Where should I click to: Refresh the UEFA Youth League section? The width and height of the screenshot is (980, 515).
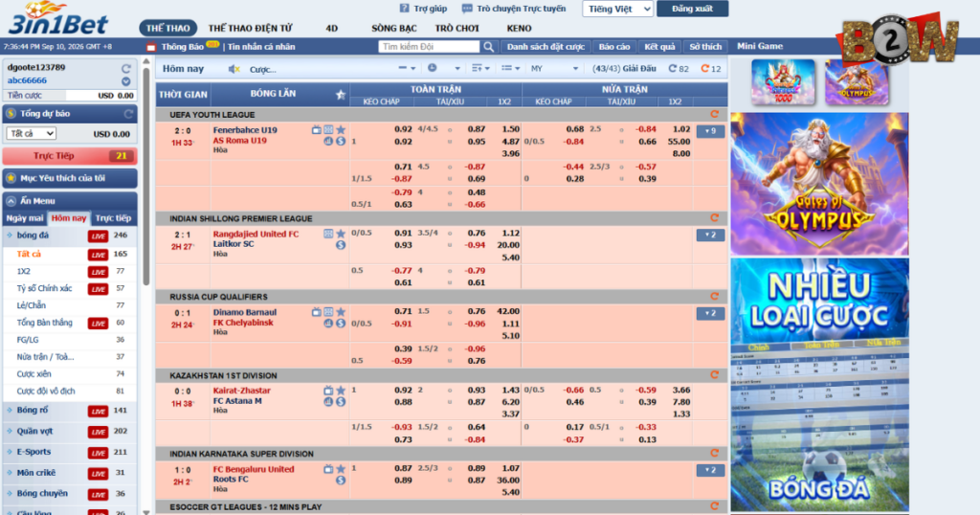pyautogui.click(x=714, y=114)
